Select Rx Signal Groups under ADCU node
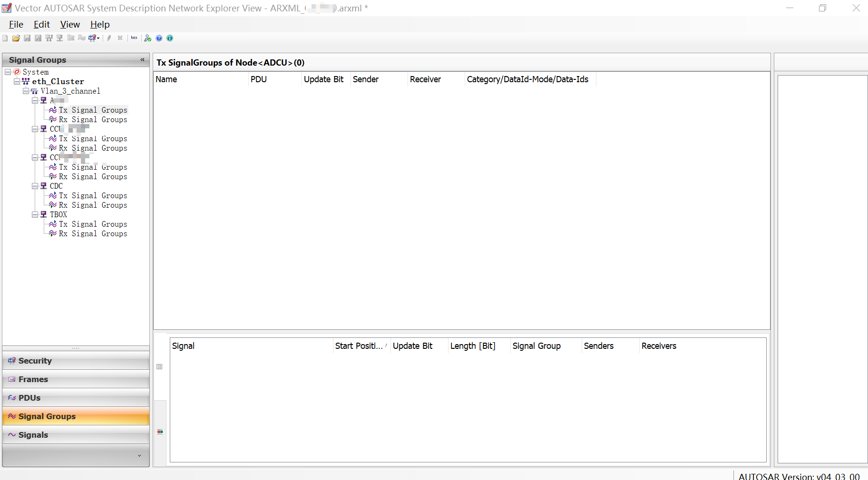 [x=93, y=119]
